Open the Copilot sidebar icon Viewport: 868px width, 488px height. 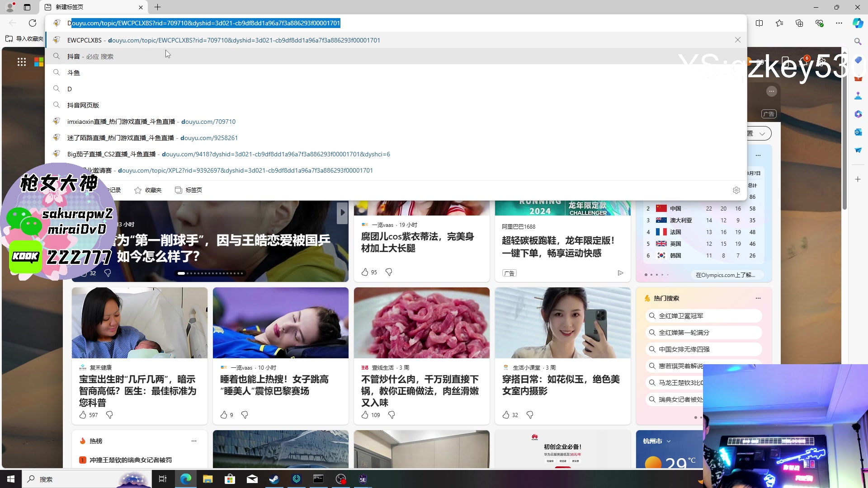858,23
